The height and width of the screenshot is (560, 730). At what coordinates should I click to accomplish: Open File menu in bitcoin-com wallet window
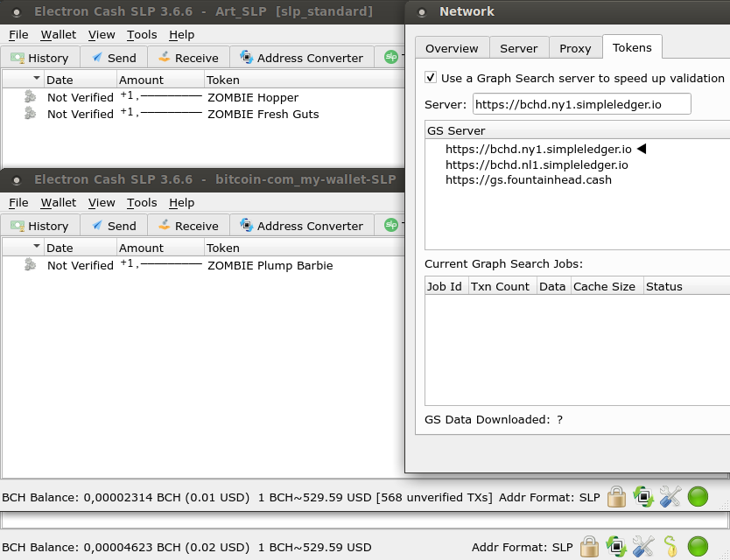tap(18, 203)
